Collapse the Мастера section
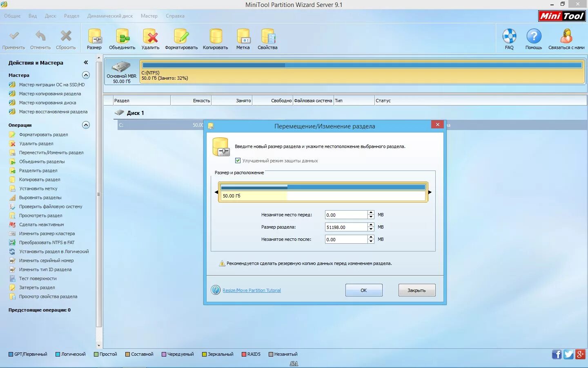 tap(86, 75)
